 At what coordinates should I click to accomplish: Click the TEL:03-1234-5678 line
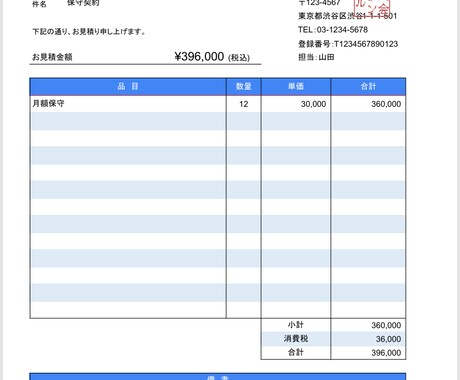pos(333,30)
